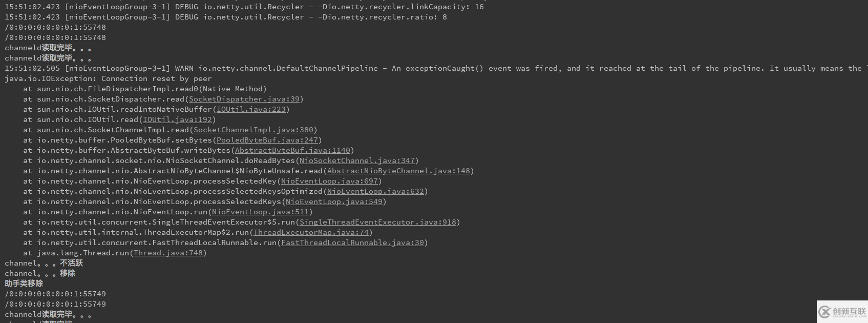Open the IOUtil.java:223 source link

(251, 109)
